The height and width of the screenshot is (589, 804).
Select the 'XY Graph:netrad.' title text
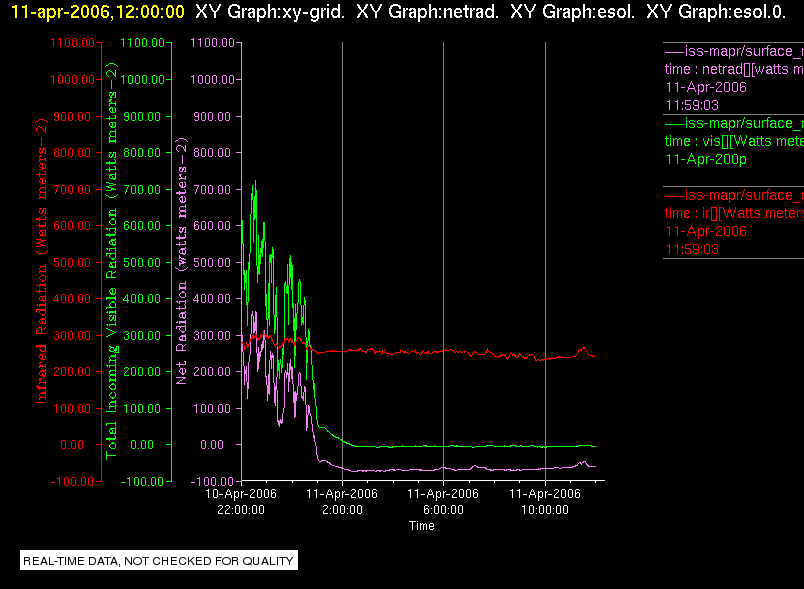(427, 11)
